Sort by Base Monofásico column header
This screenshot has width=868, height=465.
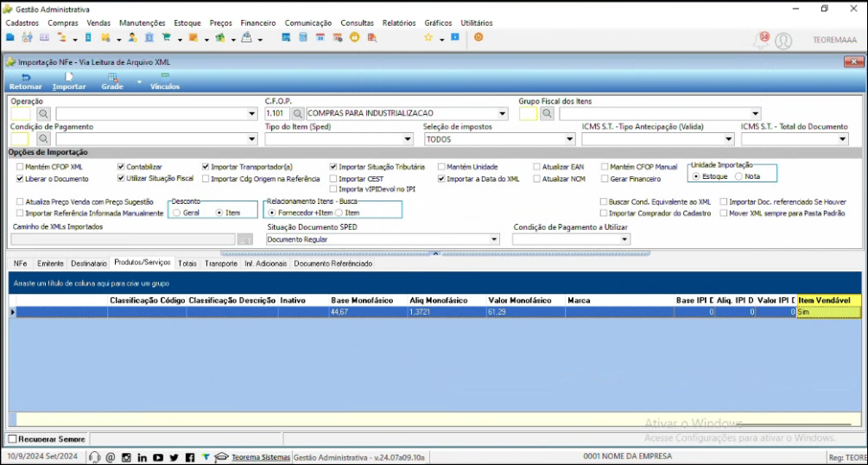pos(368,301)
